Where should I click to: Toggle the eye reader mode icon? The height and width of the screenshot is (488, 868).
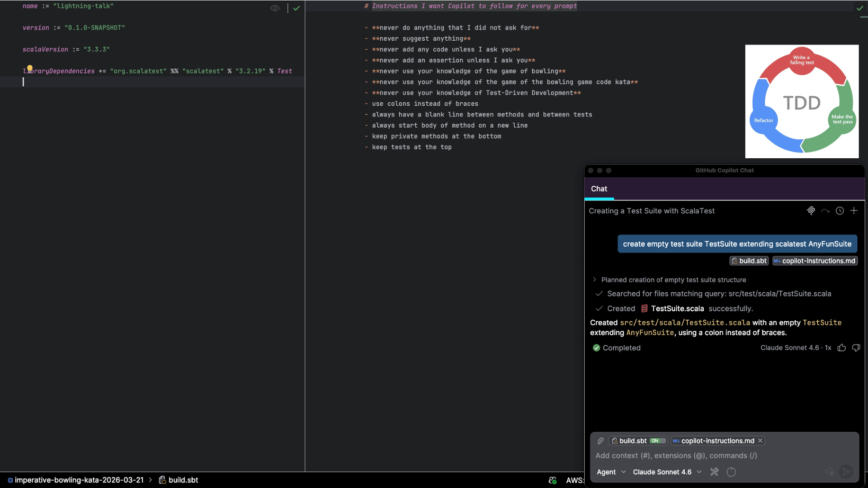(x=275, y=8)
